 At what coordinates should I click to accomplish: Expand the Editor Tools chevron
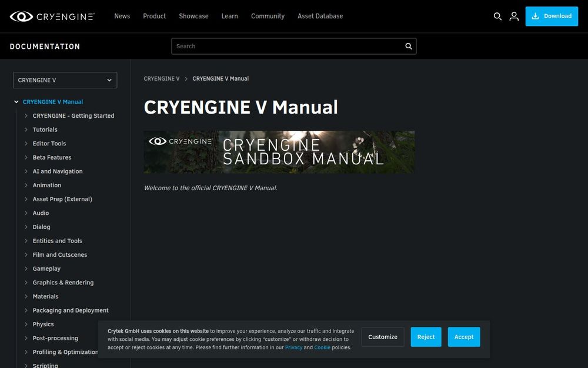(26, 144)
